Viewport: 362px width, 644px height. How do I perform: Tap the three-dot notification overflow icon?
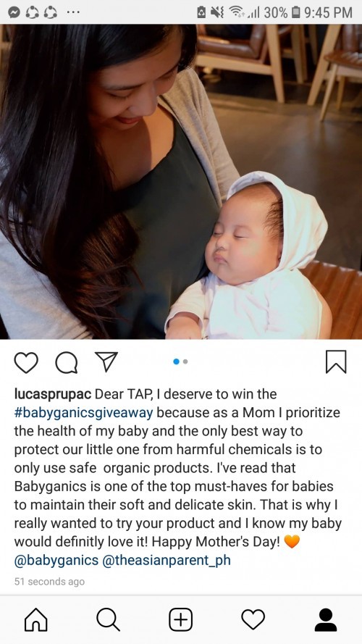[x=72, y=12]
